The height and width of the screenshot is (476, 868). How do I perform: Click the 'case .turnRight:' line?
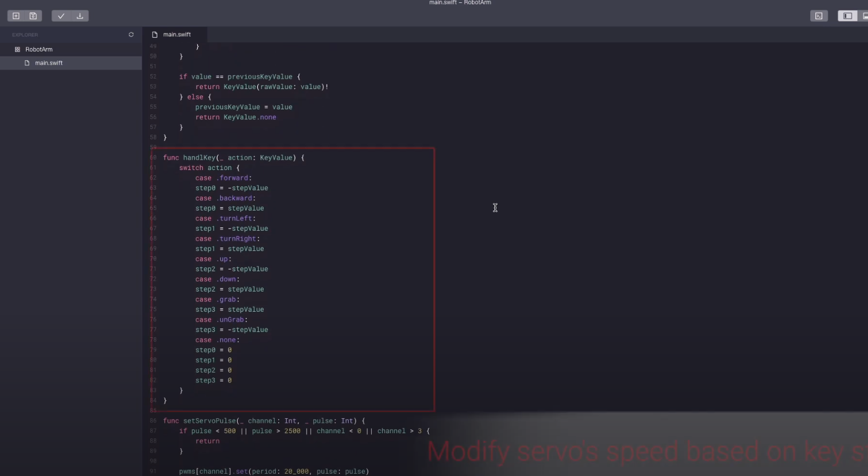pyautogui.click(x=228, y=239)
